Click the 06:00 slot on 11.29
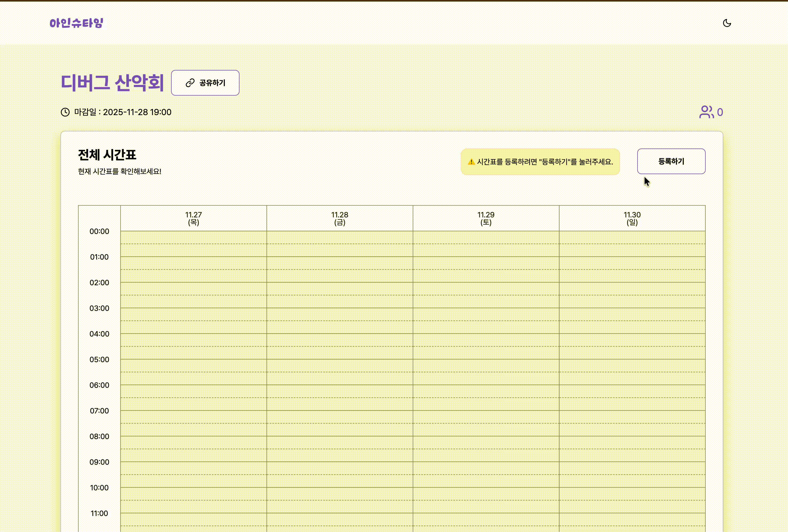This screenshot has width=788, height=532. pos(485,391)
